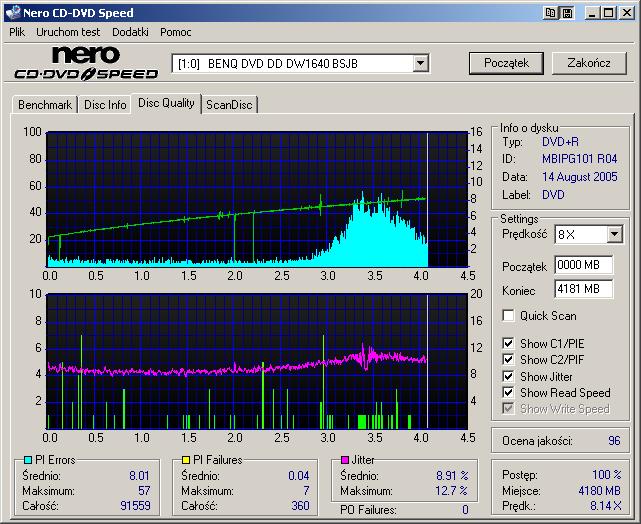Open the Pomoc menu
Viewport: 641px width, 524px height.
(x=176, y=32)
